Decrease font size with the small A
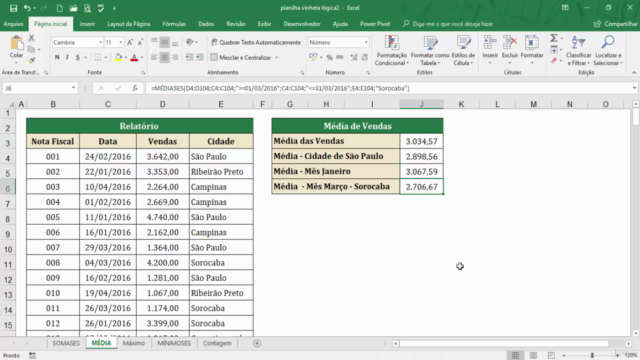The height and width of the screenshot is (360, 640). (x=140, y=42)
